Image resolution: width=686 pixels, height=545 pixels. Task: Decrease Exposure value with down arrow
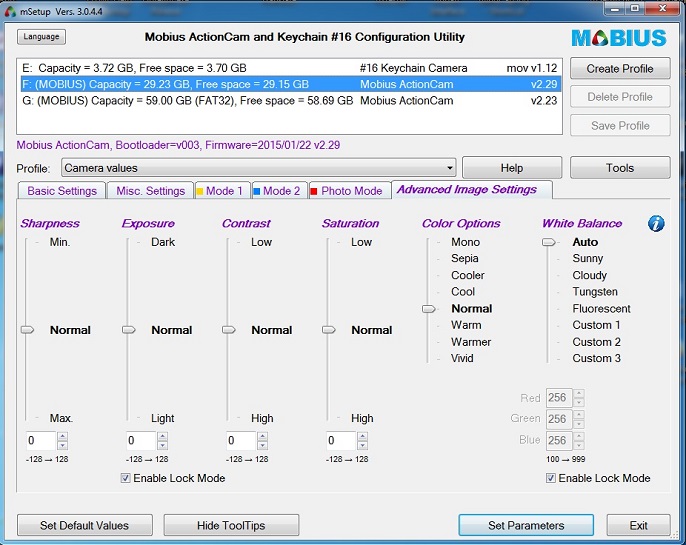coord(163,445)
